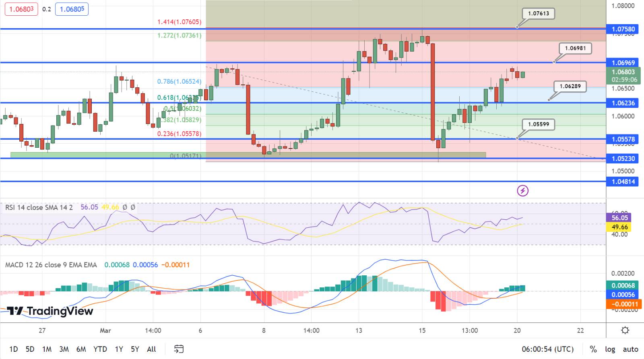Viewport: 644px width, 359px height.
Task: Select the MACD 12 26 indicator legend
Action: click(51, 265)
